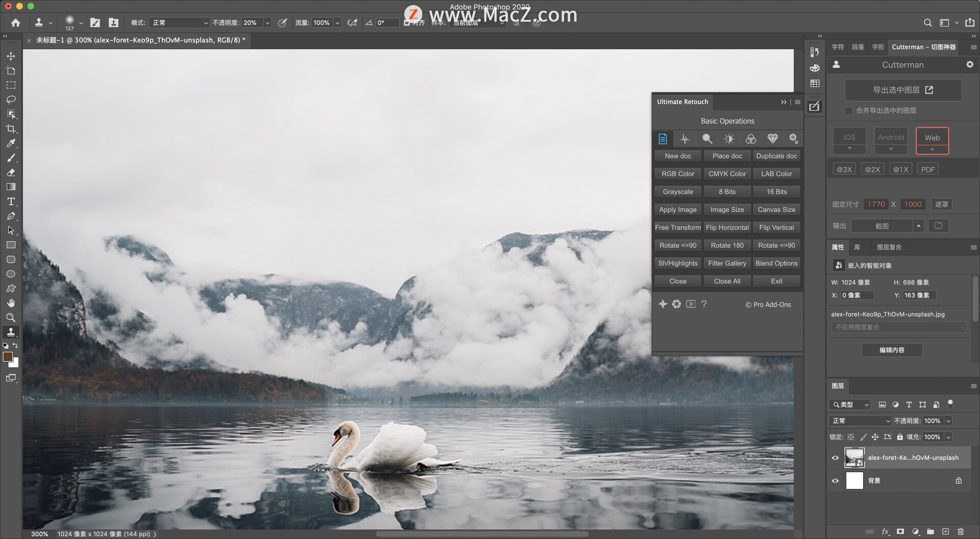Toggle the @2X scale option
This screenshot has height=539, width=980.
pyautogui.click(x=872, y=169)
